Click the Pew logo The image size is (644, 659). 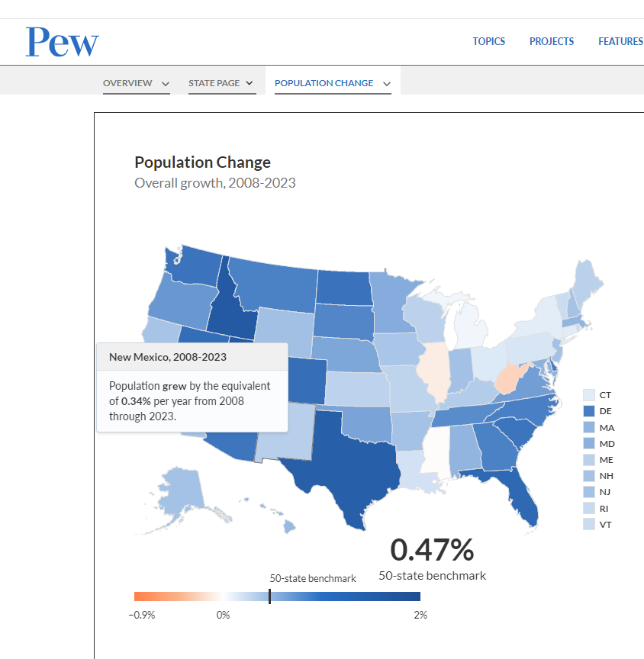[x=62, y=42]
